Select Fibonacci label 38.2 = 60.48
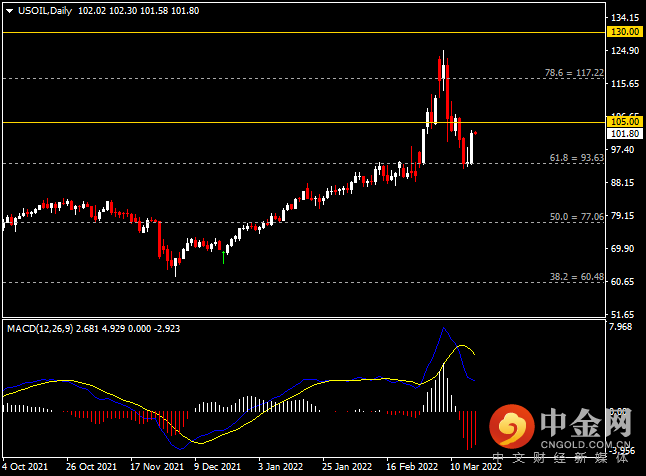646x476 pixels. click(577, 277)
